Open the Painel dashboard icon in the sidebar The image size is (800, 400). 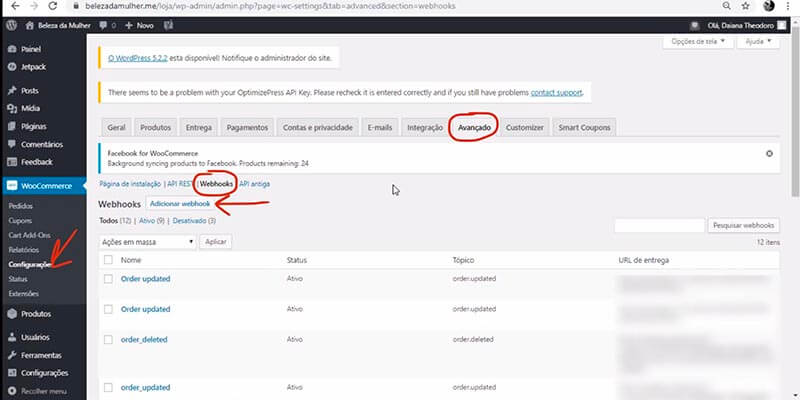(x=12, y=49)
